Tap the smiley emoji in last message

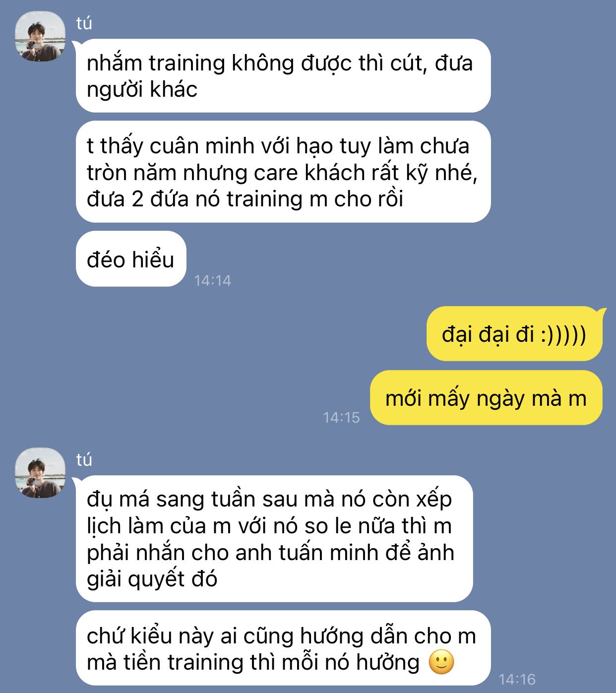pos(441,662)
